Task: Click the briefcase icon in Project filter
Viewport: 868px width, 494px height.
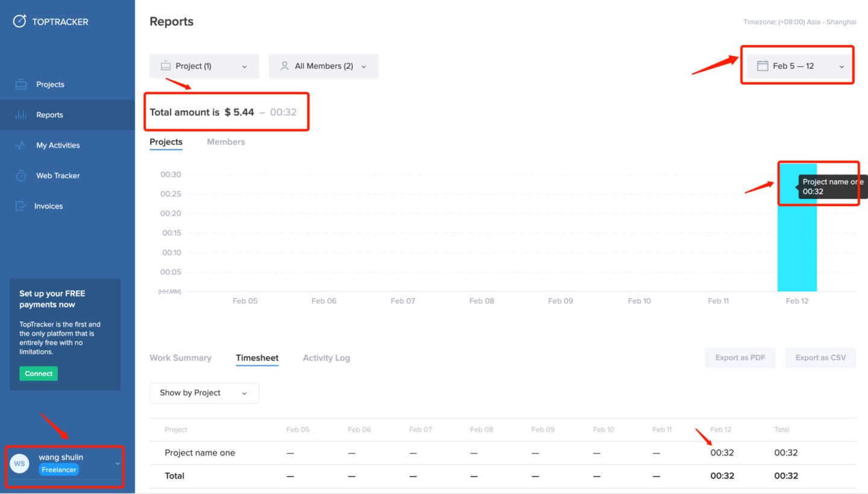Action: [166, 66]
